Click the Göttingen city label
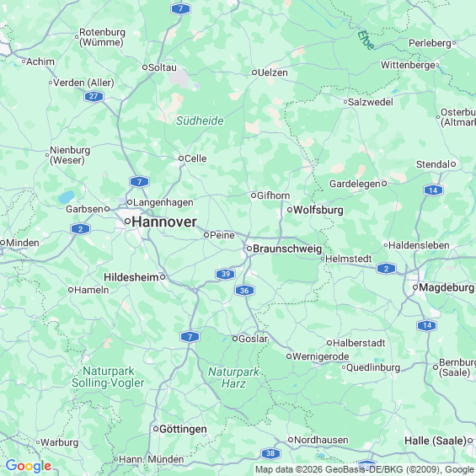Image resolution: width=476 pixels, height=476 pixels. point(183,430)
